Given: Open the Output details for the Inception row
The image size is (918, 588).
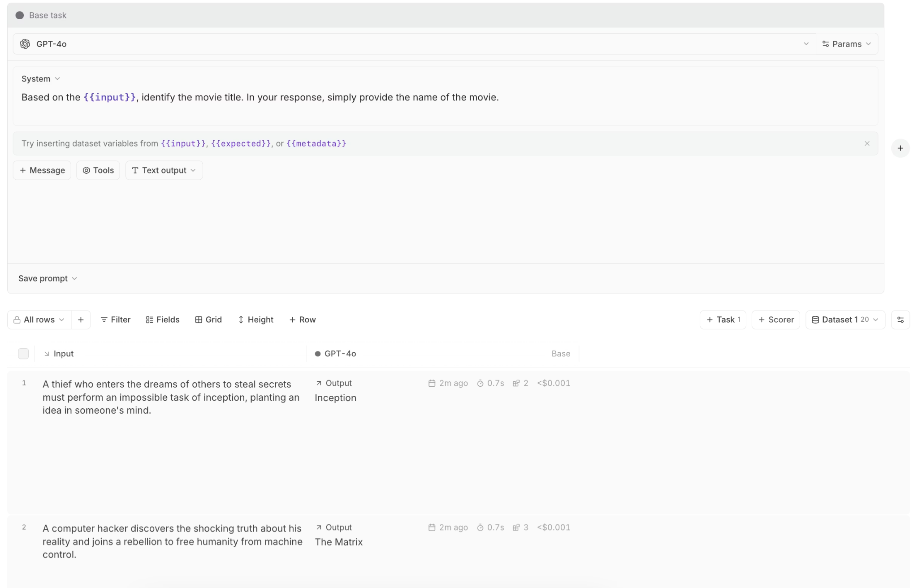Looking at the screenshot, I should 333,383.
